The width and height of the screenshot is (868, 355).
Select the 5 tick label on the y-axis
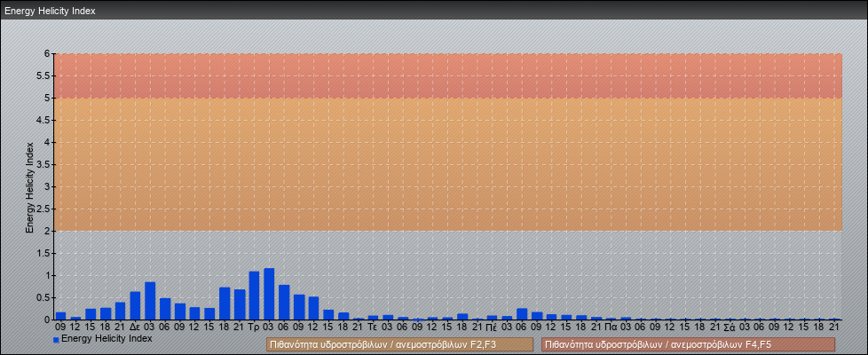pyautogui.click(x=48, y=98)
